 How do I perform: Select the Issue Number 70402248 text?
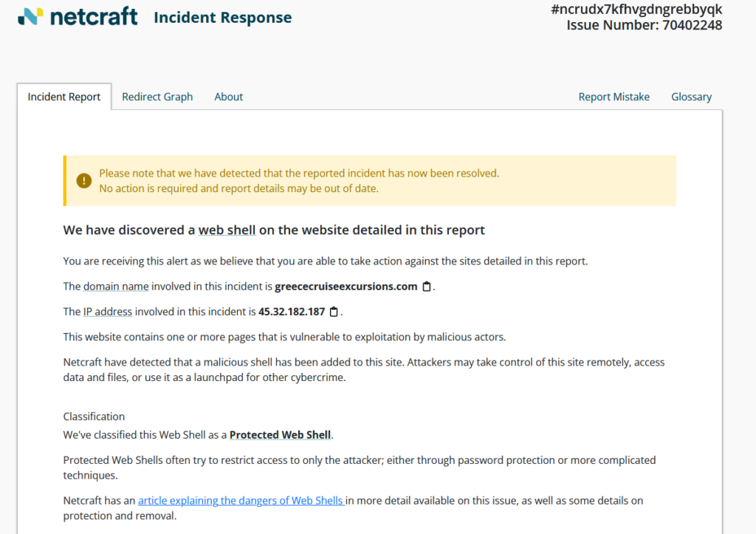644,25
